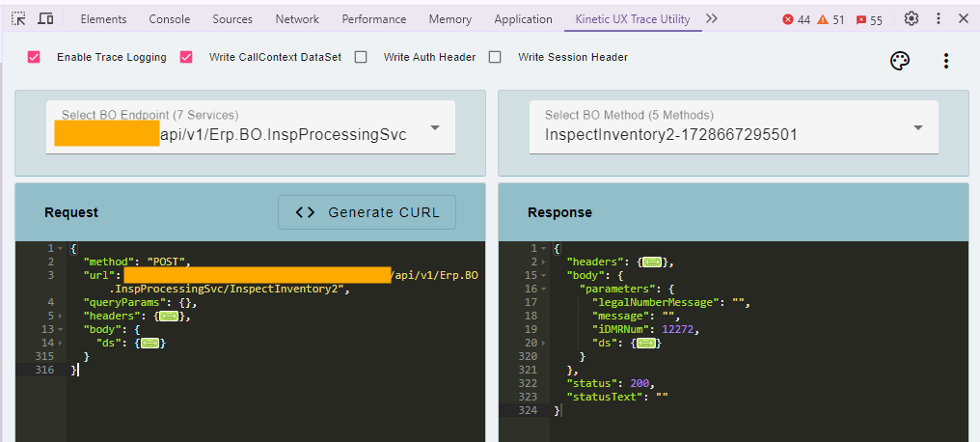Click the issues count flag indicator

[869, 19]
